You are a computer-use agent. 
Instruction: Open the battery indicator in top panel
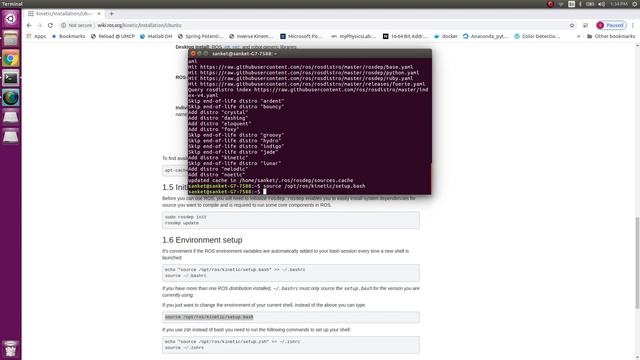590,4
